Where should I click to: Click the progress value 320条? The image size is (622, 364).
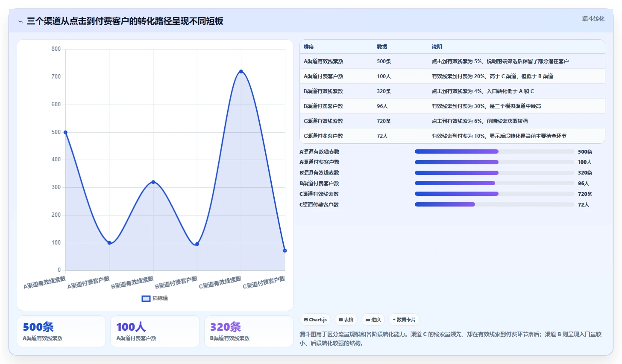(x=585, y=173)
